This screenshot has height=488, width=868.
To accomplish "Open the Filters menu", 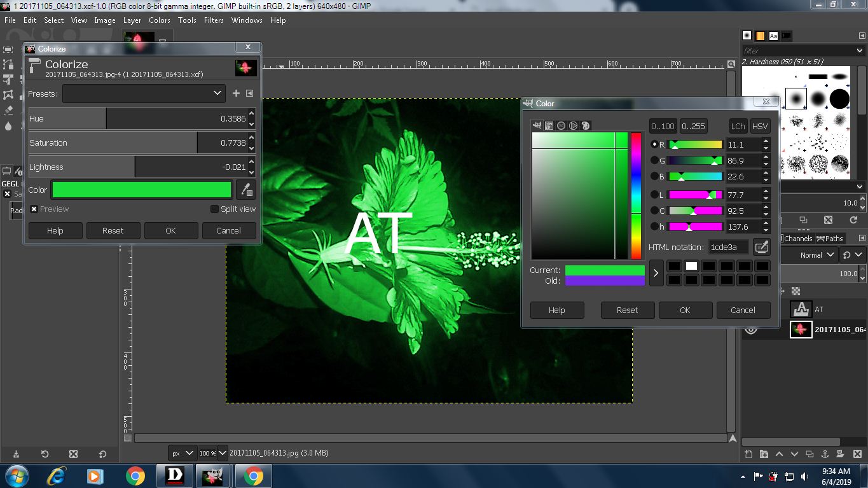I will point(214,20).
